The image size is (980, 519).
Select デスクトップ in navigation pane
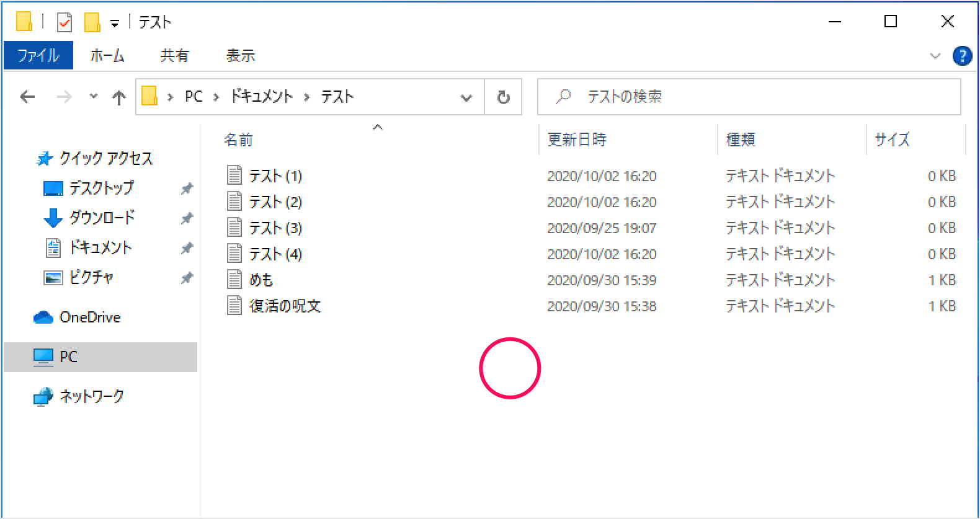(101, 188)
